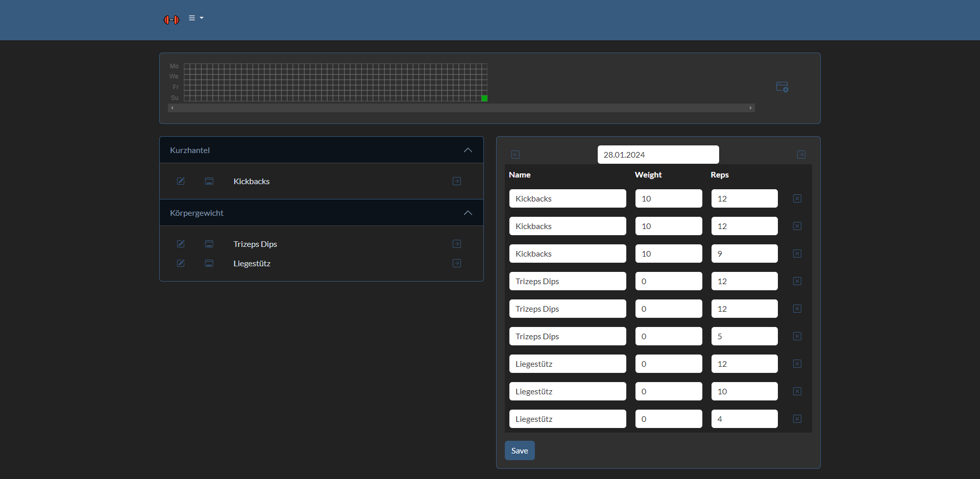This screenshot has width=980, height=479.
Task: Click the reps field containing 9
Action: pos(744,254)
